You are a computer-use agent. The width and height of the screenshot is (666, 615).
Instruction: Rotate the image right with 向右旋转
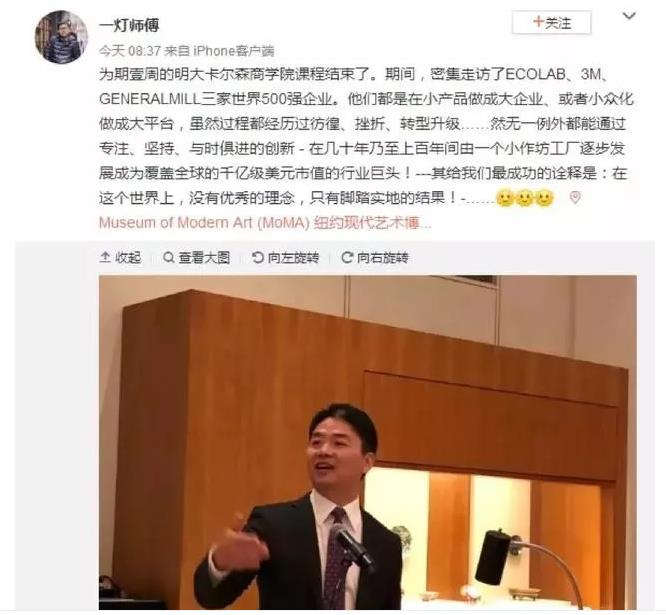375,257
